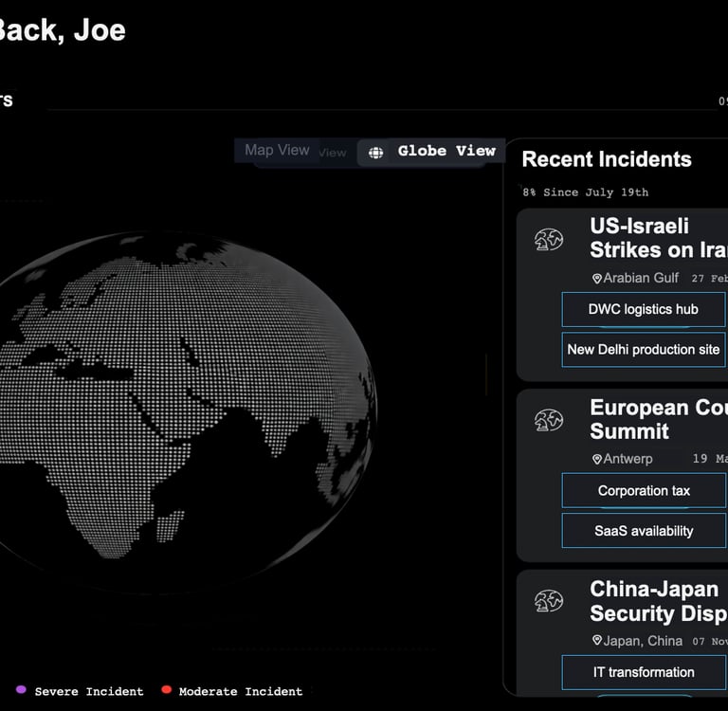The height and width of the screenshot is (711, 728).
Task: Click the Severe Incident legend label
Action: 89,691
